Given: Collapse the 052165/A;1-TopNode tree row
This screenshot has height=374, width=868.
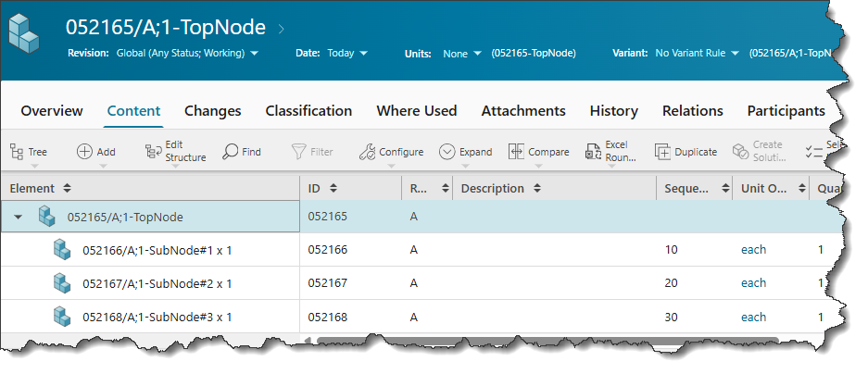Looking at the screenshot, I should pos(19,217).
